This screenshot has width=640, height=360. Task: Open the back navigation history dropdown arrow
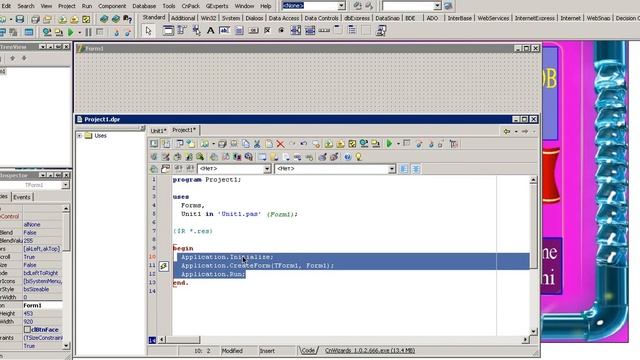516,131
